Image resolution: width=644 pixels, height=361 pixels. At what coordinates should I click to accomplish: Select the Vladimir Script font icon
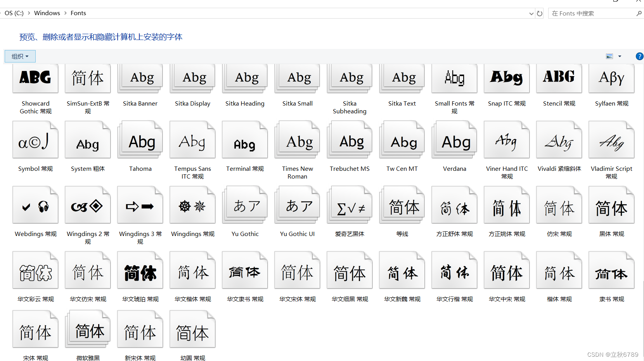pyautogui.click(x=611, y=140)
